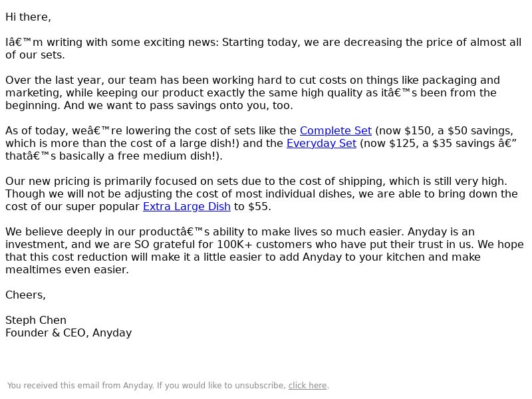Open the Everyday Set link
The width and height of the screenshot is (532, 399).
[x=321, y=144]
